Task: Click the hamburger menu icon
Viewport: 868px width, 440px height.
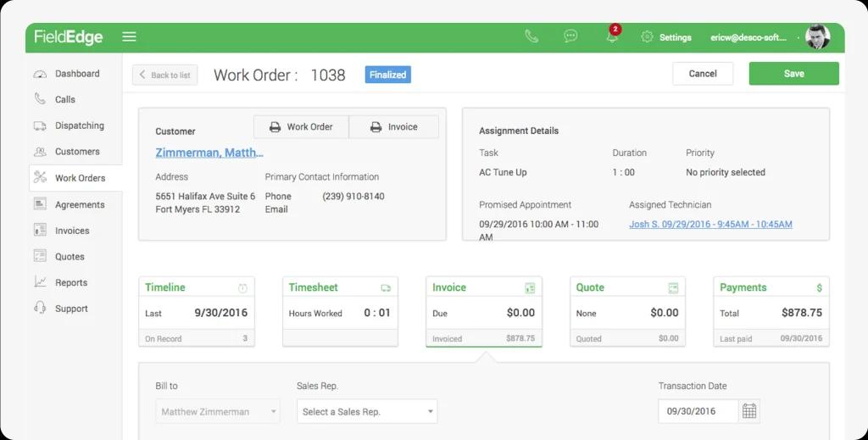Action: point(129,36)
